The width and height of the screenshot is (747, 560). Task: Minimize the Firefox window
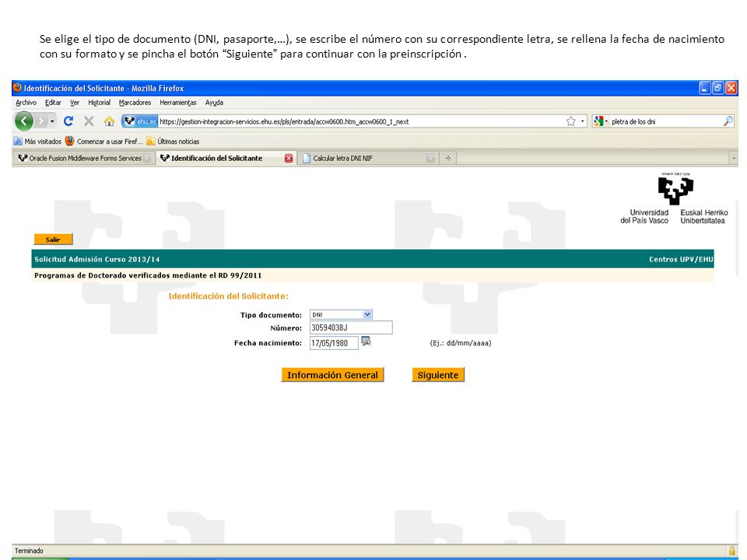[705, 88]
